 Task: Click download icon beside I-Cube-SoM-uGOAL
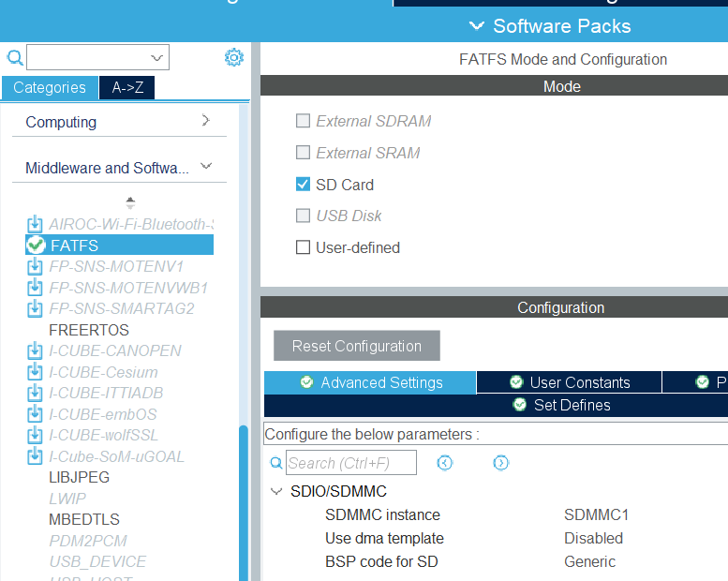point(35,456)
